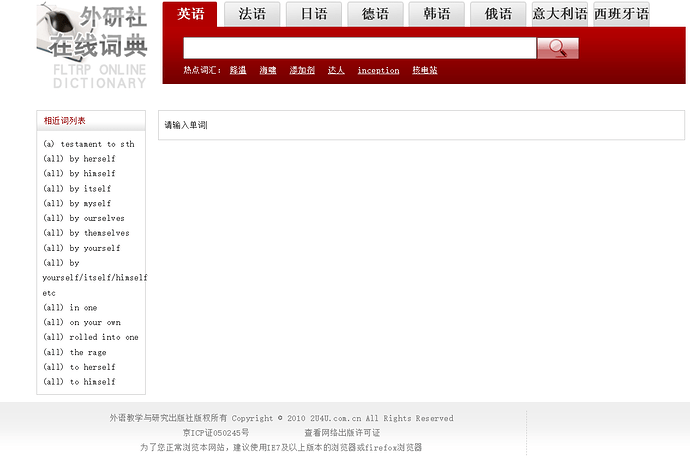The width and height of the screenshot is (690, 463).
Task: Switch to the 西班牙语 tab
Action: click(621, 14)
